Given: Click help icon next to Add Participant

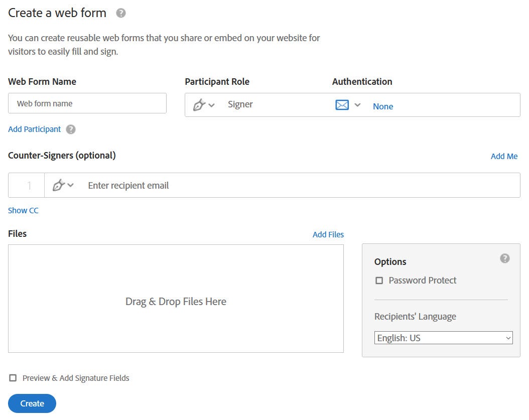Looking at the screenshot, I should tap(71, 129).
